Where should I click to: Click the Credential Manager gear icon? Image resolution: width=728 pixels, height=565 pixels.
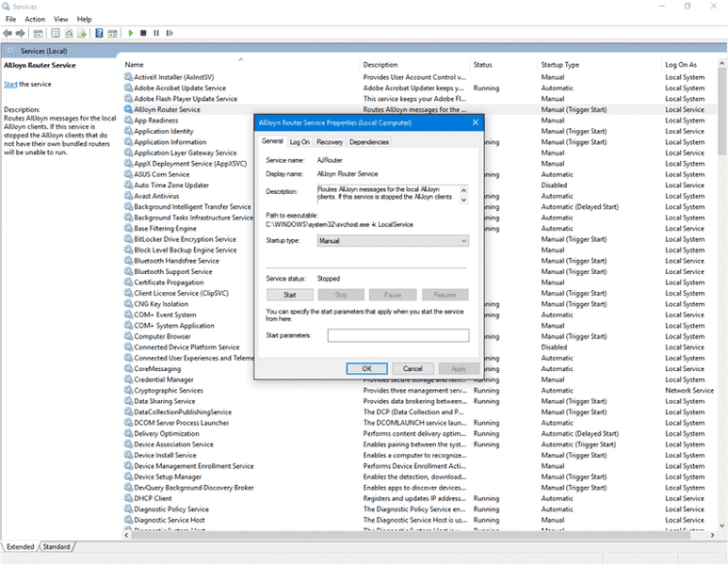pos(128,379)
